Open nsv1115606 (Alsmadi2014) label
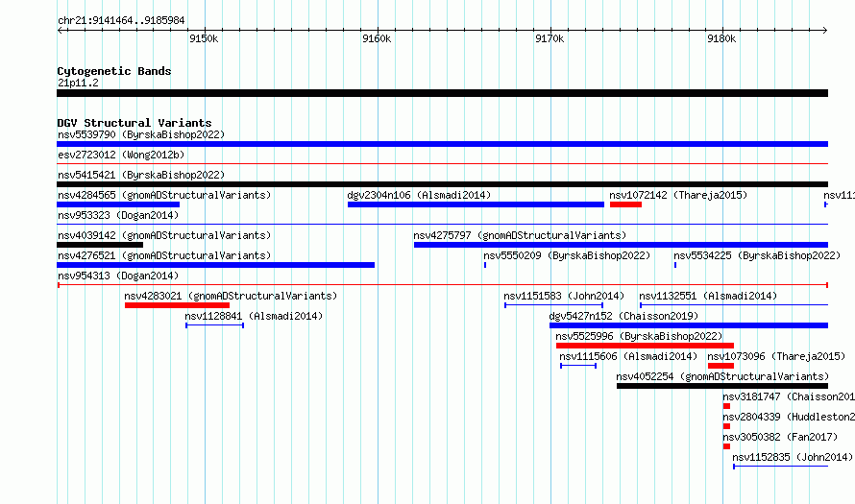This screenshot has height=504, width=855. (628, 356)
